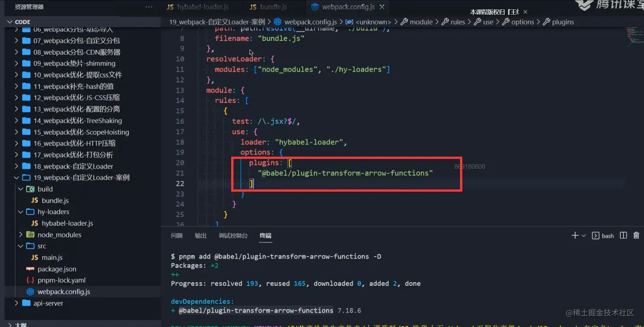Click the use breadcrumb segment
644x327 pixels.
[488, 22]
